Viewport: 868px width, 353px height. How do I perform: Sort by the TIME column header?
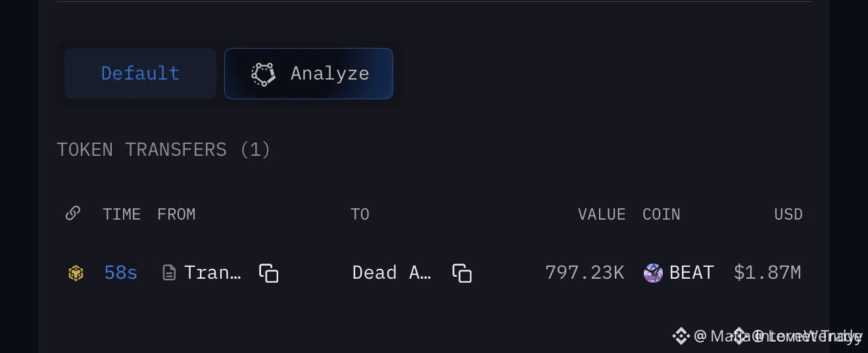coord(122,214)
